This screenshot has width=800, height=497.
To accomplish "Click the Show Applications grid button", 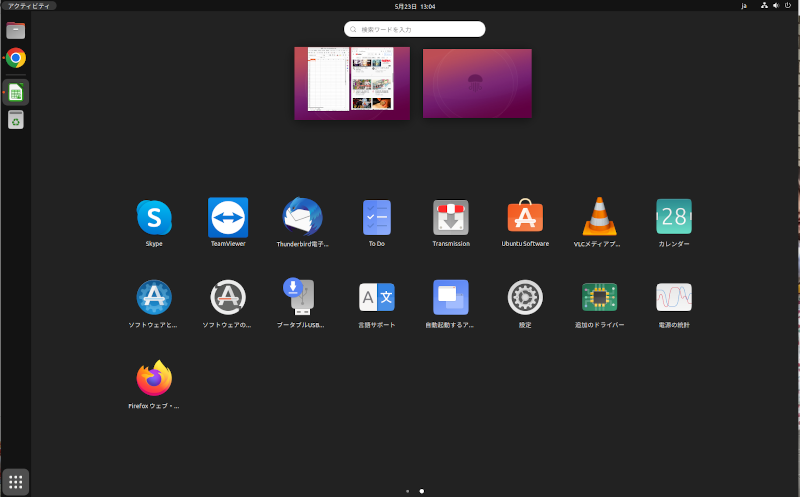I will click(x=16, y=482).
